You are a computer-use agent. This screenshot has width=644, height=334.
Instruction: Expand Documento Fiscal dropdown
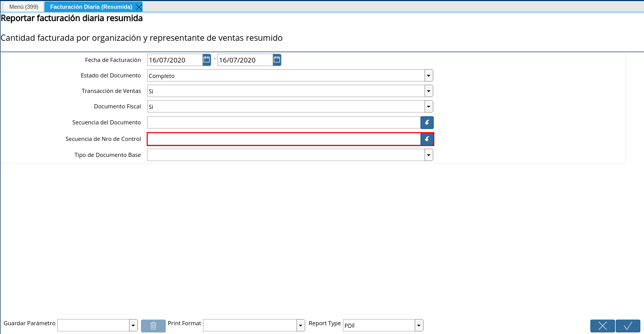point(429,107)
